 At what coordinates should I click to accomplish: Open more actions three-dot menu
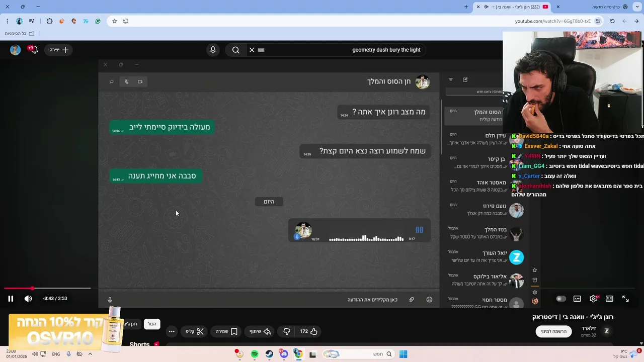(172, 331)
